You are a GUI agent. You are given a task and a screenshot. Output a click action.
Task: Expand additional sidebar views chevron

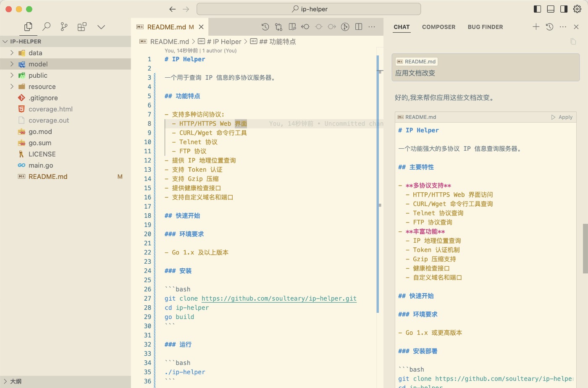click(x=101, y=27)
